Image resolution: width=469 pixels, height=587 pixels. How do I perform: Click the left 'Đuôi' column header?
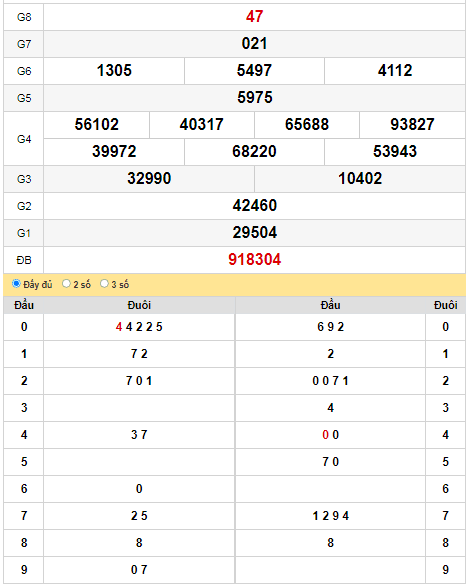(x=139, y=305)
